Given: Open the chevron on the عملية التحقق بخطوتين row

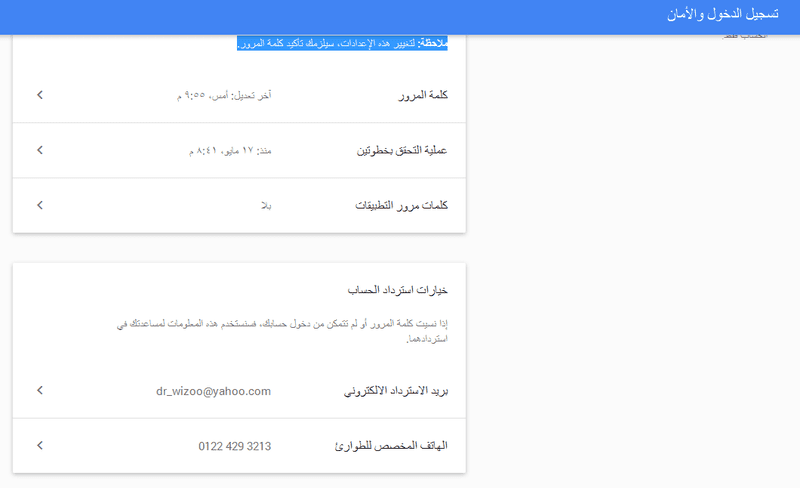Looking at the screenshot, I should 40,150.
